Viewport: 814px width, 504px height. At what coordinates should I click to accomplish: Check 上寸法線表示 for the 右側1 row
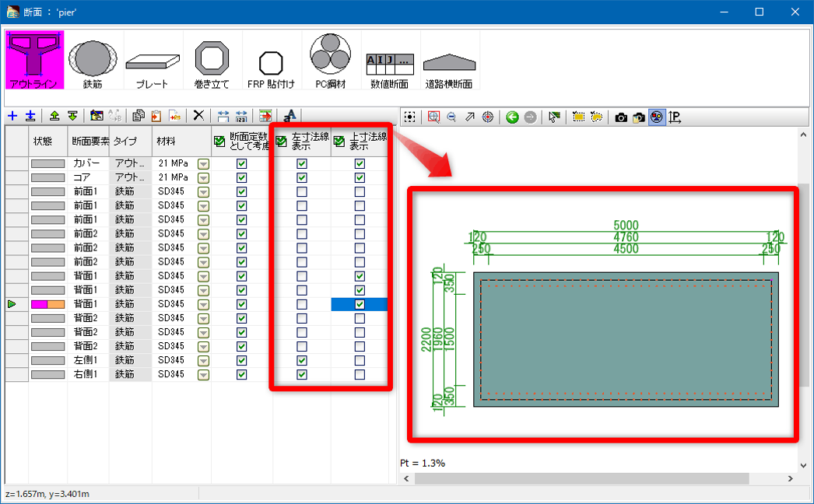coord(360,374)
